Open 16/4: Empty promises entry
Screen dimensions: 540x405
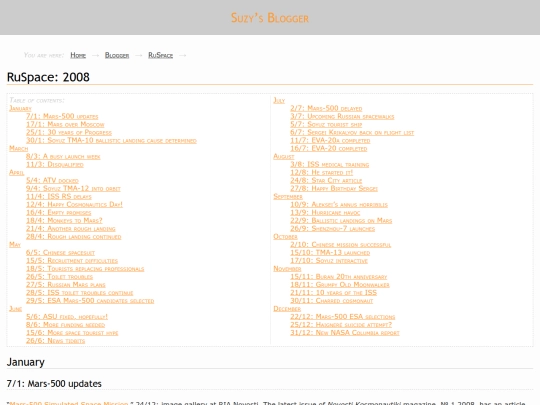click(59, 212)
